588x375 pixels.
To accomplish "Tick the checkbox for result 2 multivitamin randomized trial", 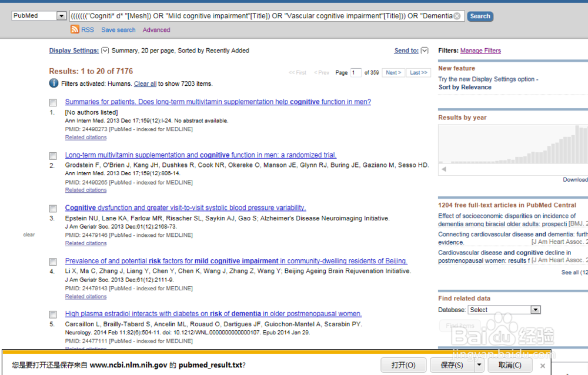I will 54,156.
